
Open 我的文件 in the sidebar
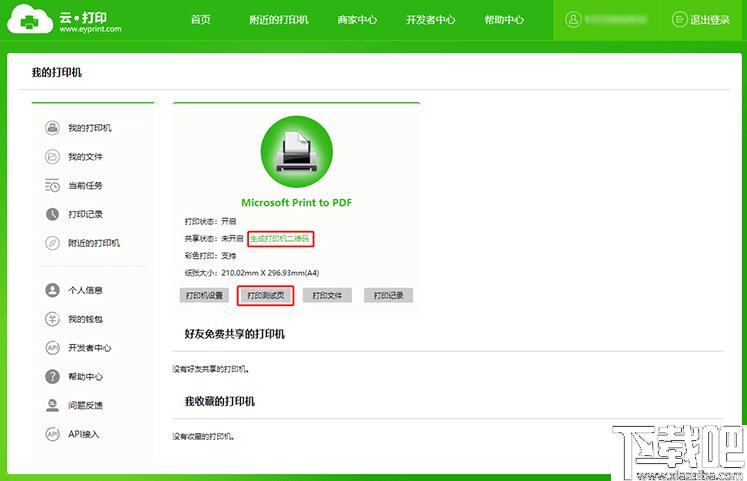click(85, 157)
